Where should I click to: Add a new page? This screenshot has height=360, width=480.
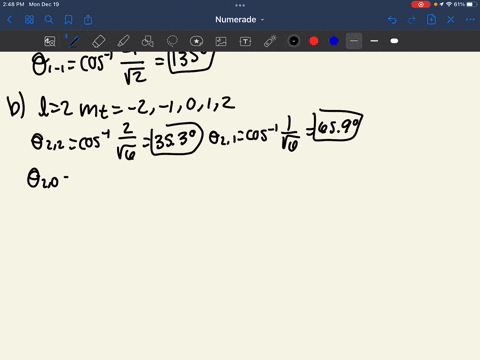tap(431, 20)
